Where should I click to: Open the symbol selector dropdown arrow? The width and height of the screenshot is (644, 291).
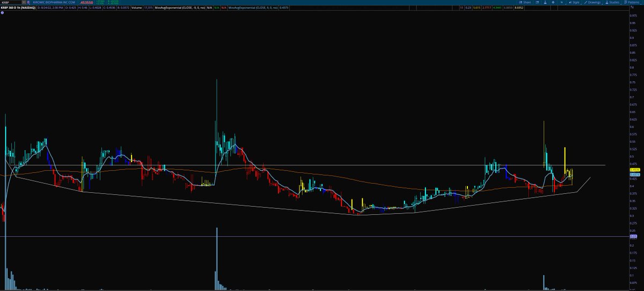pyautogui.click(x=24, y=2)
